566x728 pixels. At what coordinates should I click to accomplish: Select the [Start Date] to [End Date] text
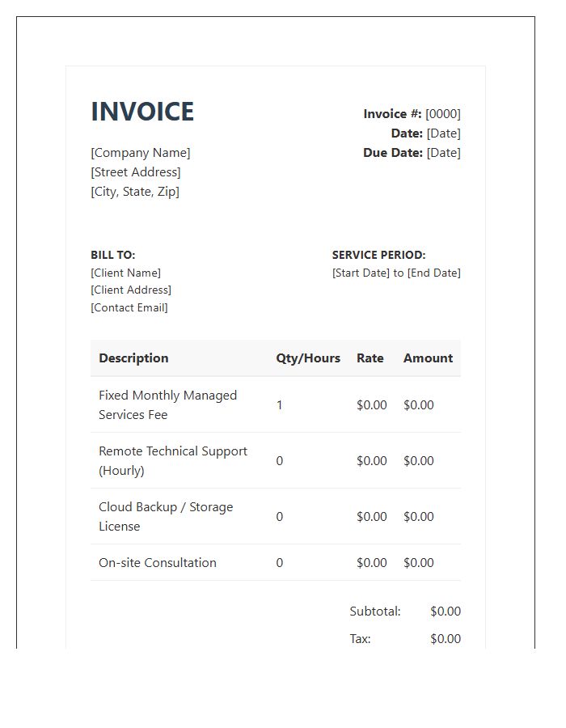click(396, 273)
